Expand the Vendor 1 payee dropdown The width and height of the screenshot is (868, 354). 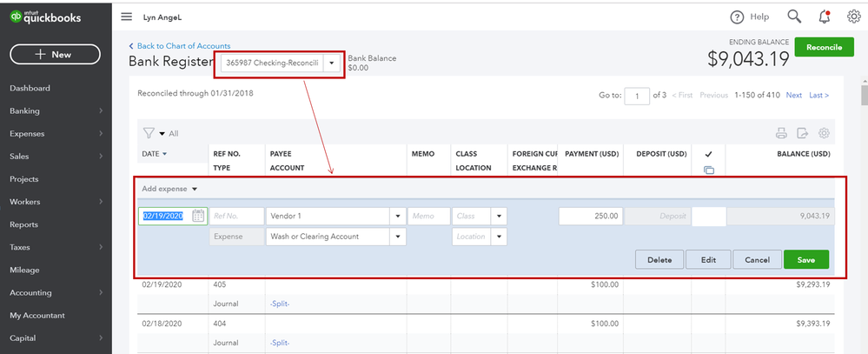397,216
